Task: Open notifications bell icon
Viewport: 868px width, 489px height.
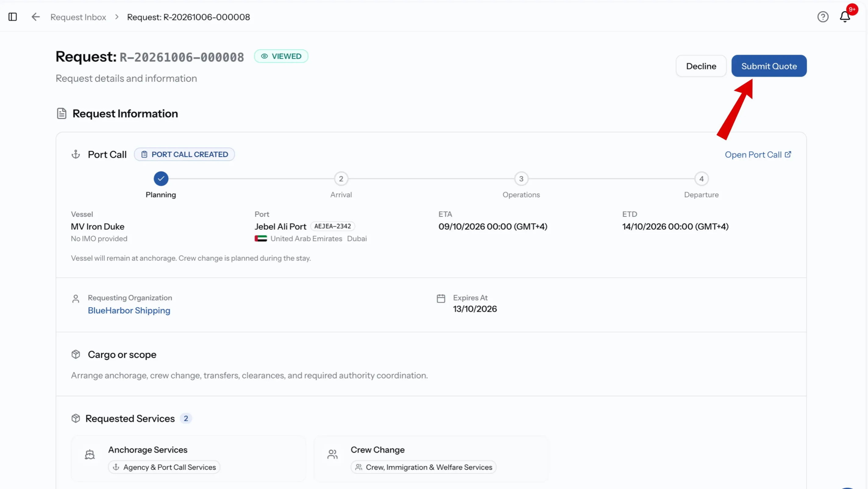Action: coord(845,17)
